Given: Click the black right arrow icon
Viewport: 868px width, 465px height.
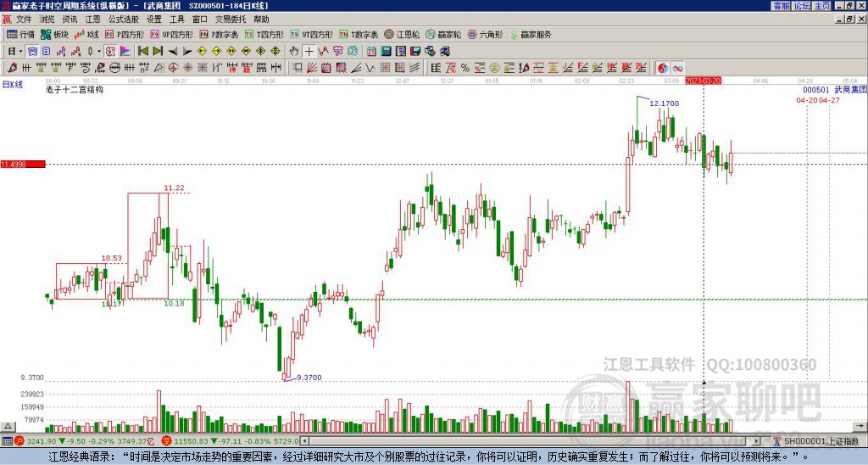Looking at the screenshot, I should (x=187, y=52).
